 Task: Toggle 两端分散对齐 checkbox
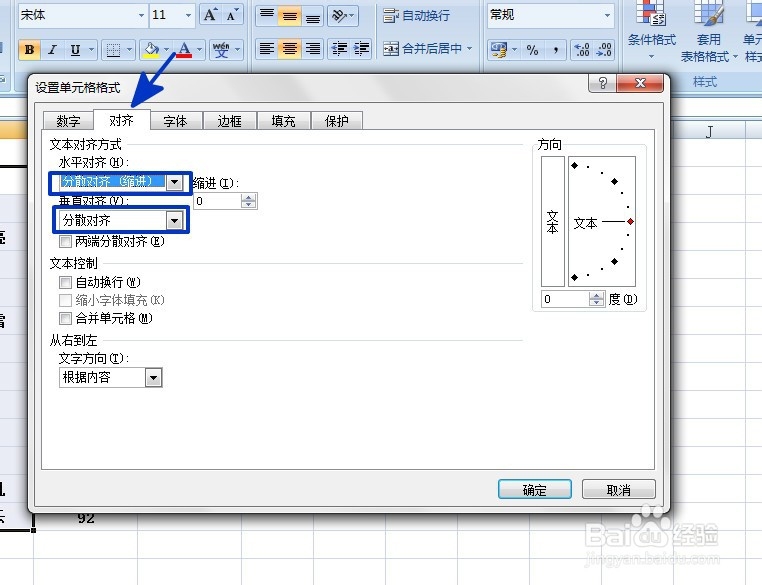(x=65, y=241)
